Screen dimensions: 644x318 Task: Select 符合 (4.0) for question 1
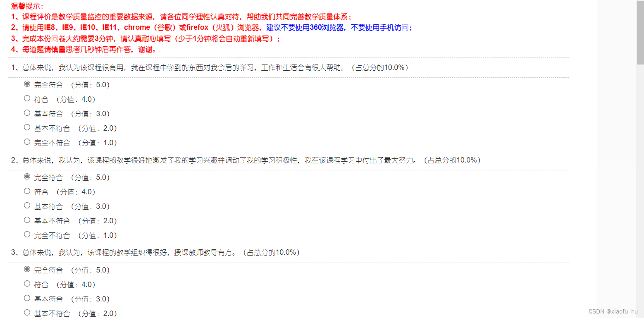(27, 98)
